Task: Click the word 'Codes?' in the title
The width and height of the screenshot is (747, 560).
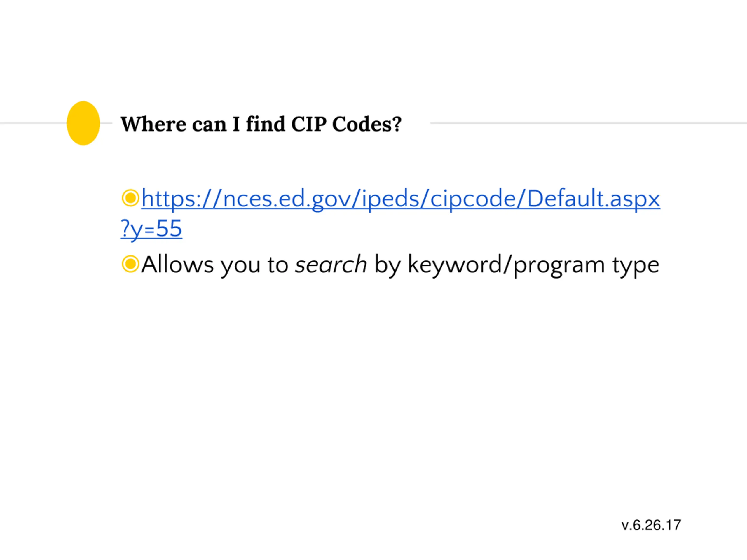Action: coord(367,124)
